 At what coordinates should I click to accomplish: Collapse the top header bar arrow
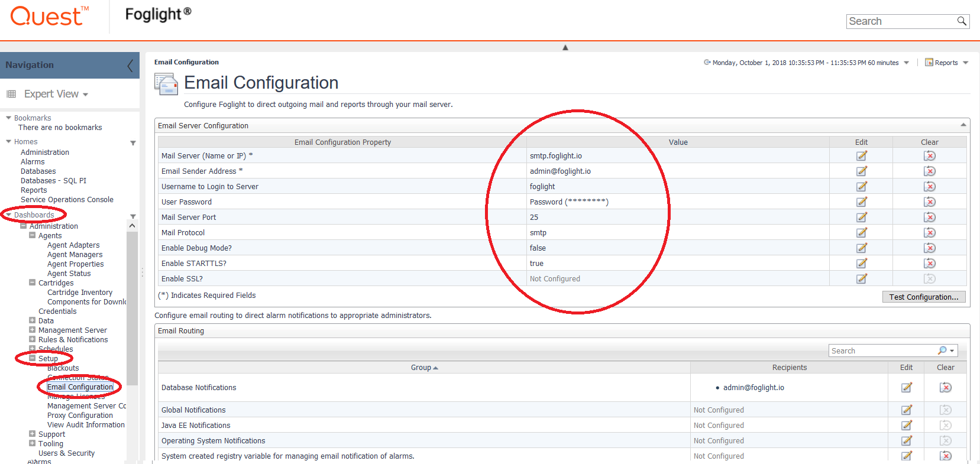tap(565, 47)
